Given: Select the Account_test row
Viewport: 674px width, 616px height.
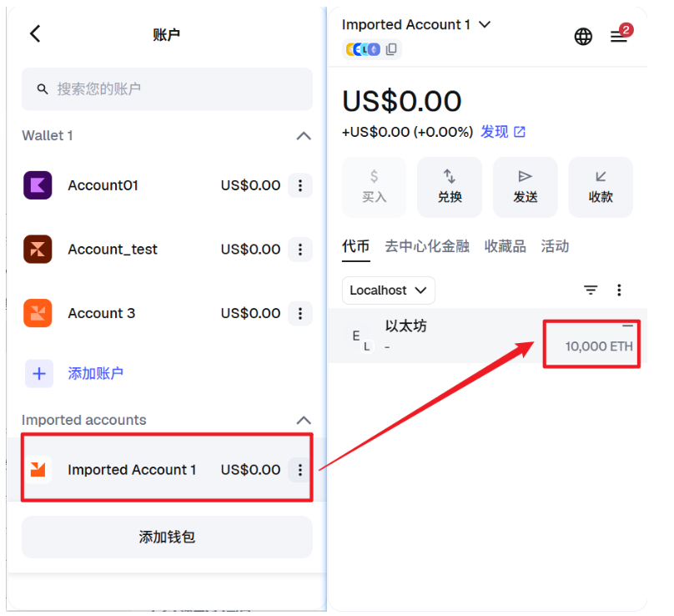Looking at the screenshot, I should 167,249.
